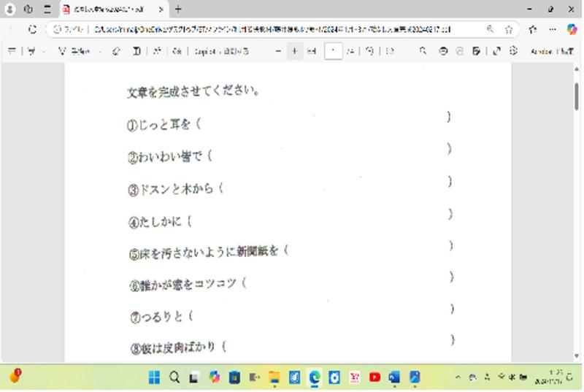Show hidden system tray icons chevron

tap(458, 377)
